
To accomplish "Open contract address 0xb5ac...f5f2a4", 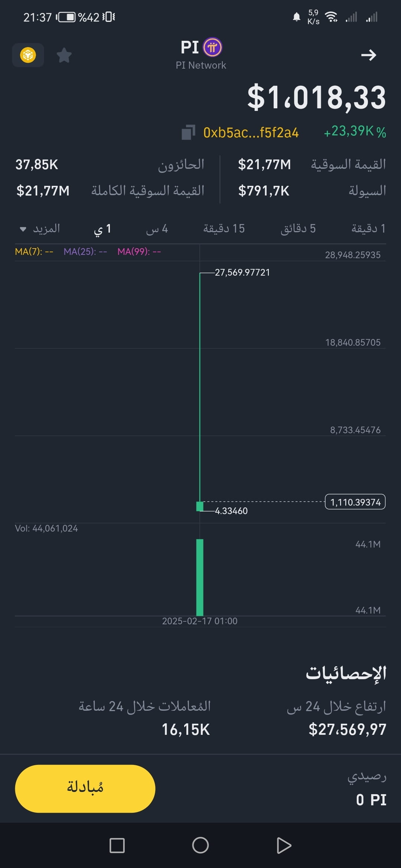I will pyautogui.click(x=251, y=132).
